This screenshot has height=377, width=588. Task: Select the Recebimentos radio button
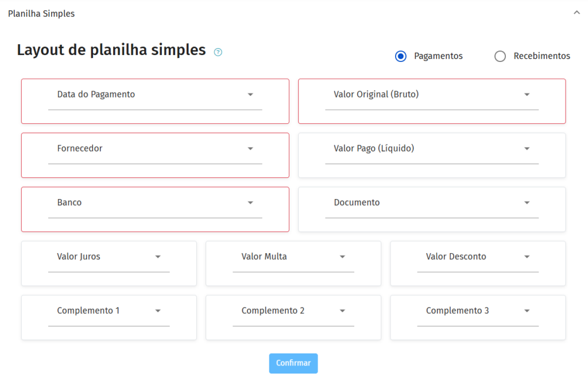coord(500,56)
